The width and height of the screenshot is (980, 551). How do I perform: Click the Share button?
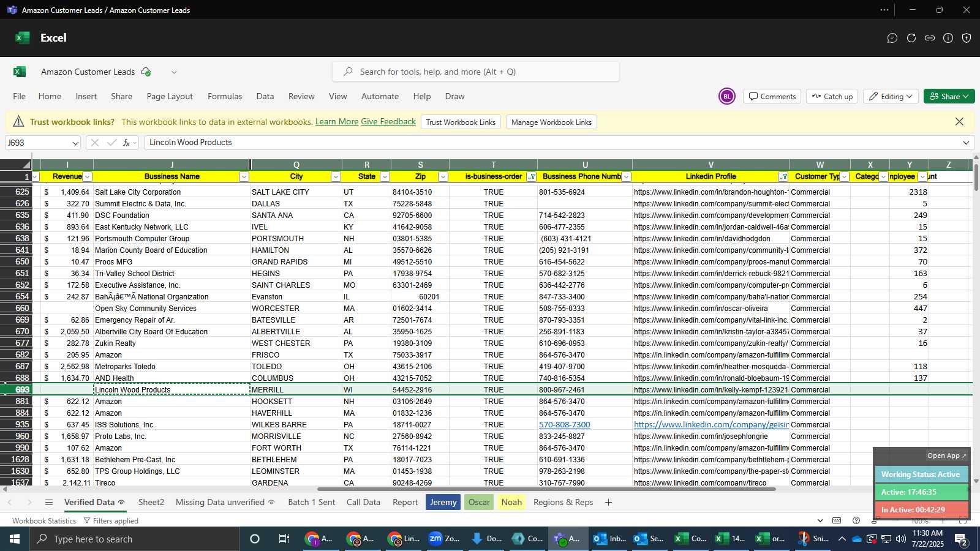pyautogui.click(x=949, y=96)
